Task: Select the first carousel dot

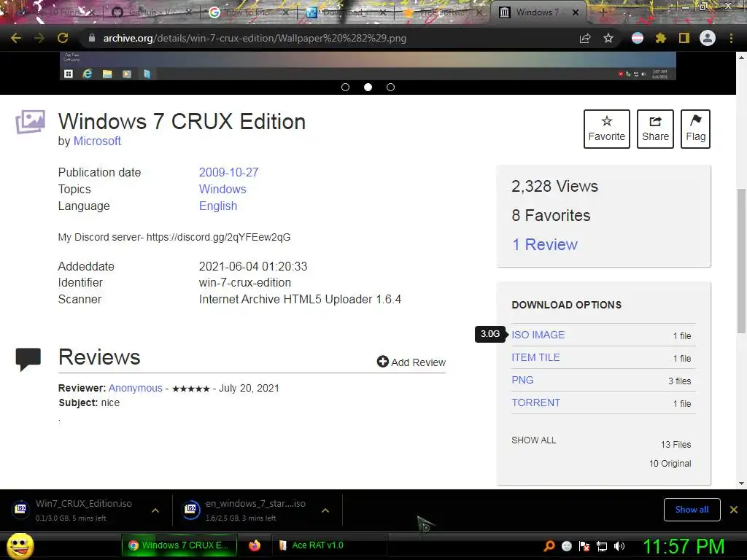Action: [x=345, y=87]
